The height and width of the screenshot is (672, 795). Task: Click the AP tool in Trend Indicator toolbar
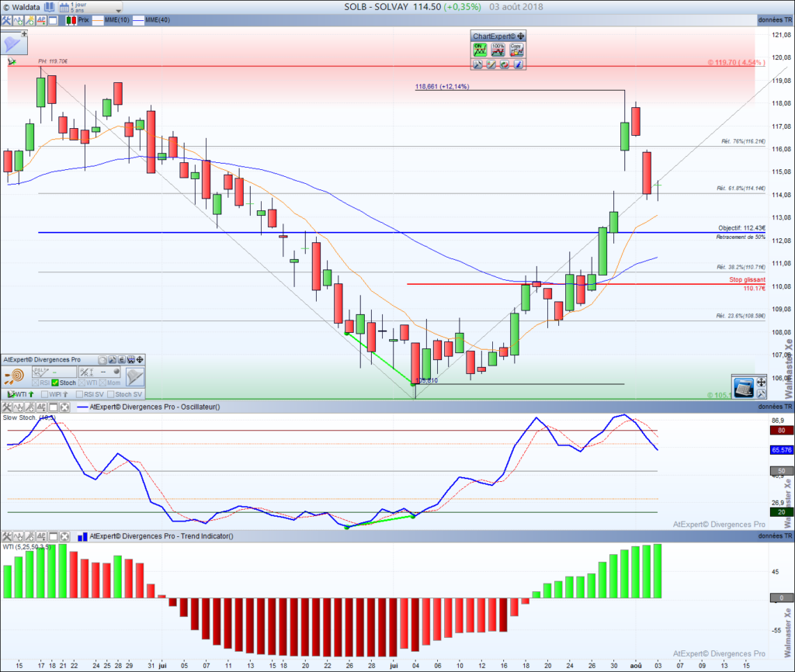tap(42, 536)
